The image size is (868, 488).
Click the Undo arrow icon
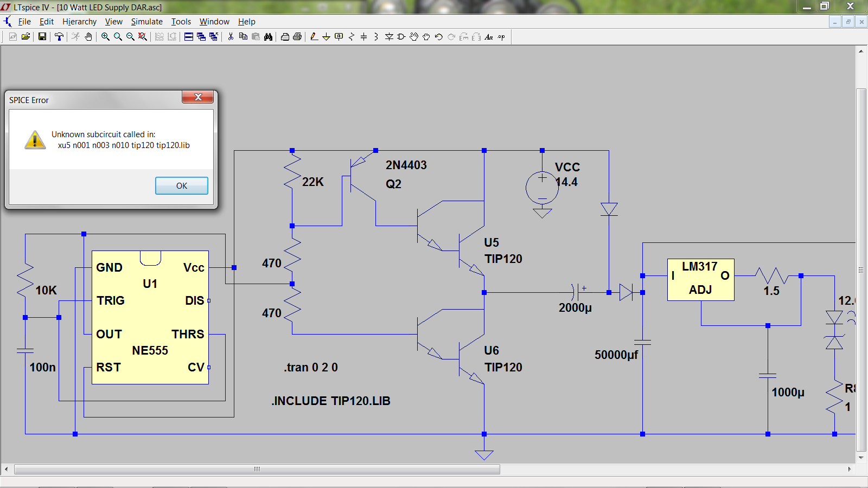point(439,37)
